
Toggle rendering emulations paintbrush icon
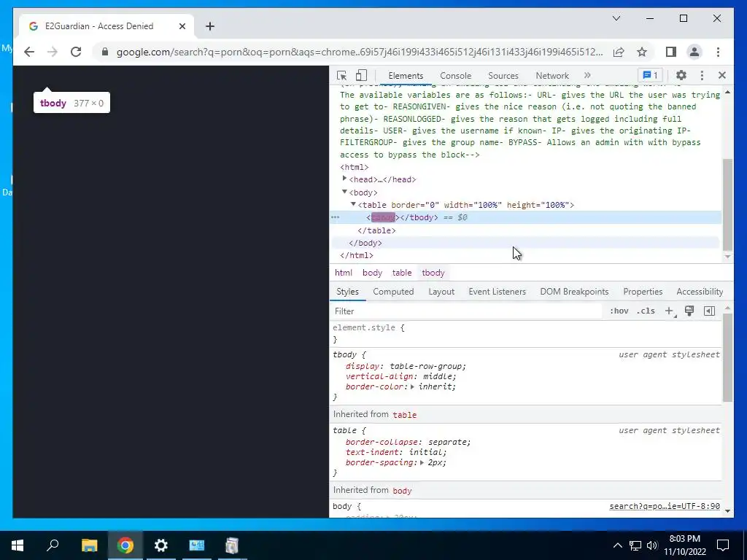tap(689, 311)
